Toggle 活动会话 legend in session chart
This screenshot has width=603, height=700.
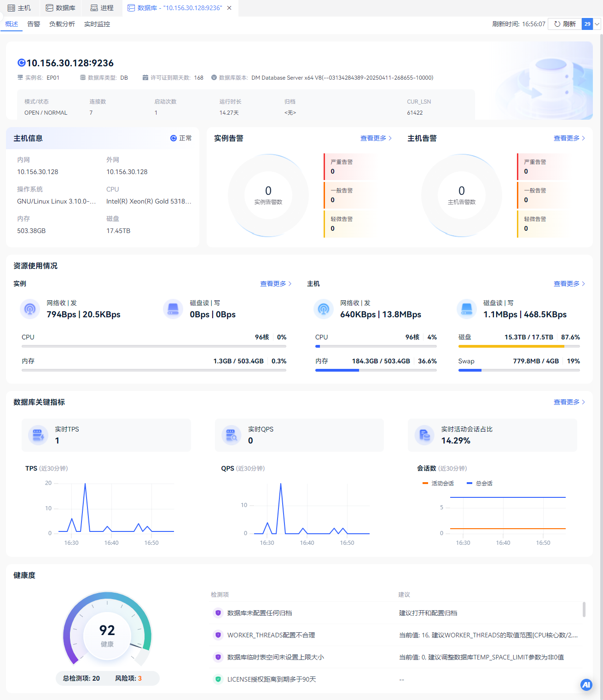point(438,483)
